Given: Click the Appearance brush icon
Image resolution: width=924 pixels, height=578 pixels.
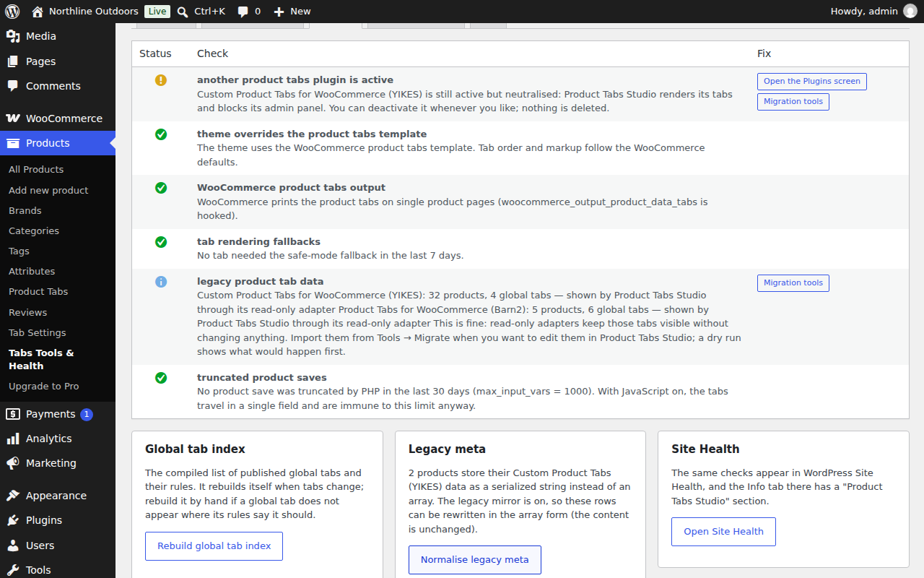Looking at the screenshot, I should point(13,496).
